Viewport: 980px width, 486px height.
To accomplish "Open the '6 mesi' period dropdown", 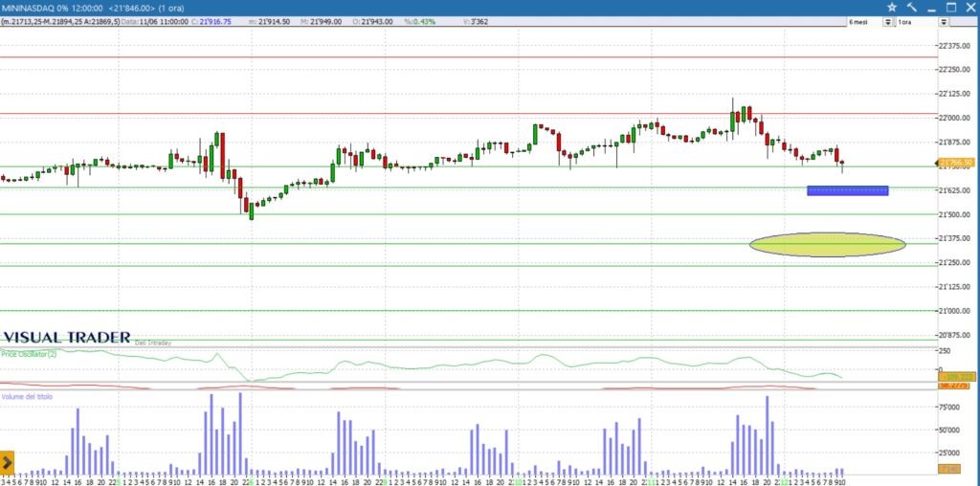I will click(x=887, y=22).
